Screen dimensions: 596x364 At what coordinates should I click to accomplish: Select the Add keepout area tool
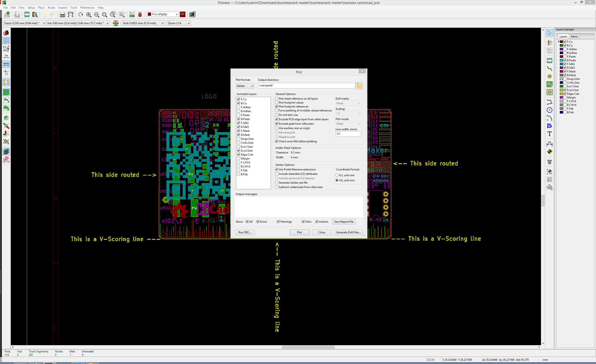550,92
